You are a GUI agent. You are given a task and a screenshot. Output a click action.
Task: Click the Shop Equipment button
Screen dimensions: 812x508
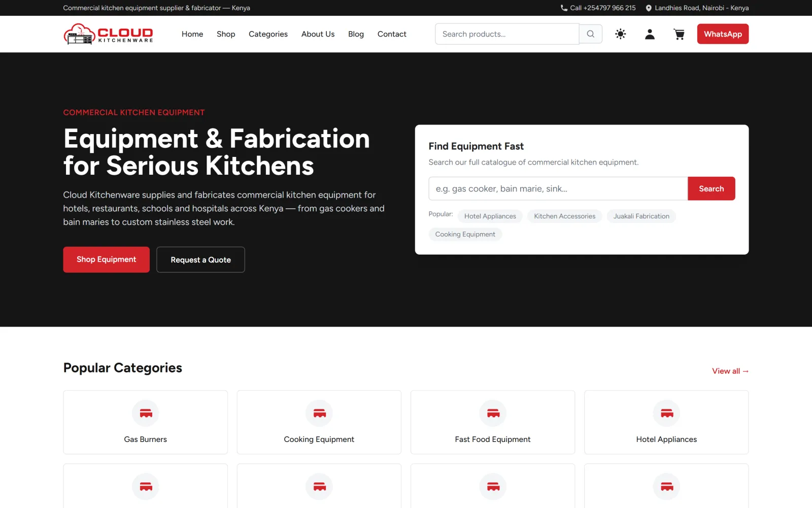tap(107, 260)
